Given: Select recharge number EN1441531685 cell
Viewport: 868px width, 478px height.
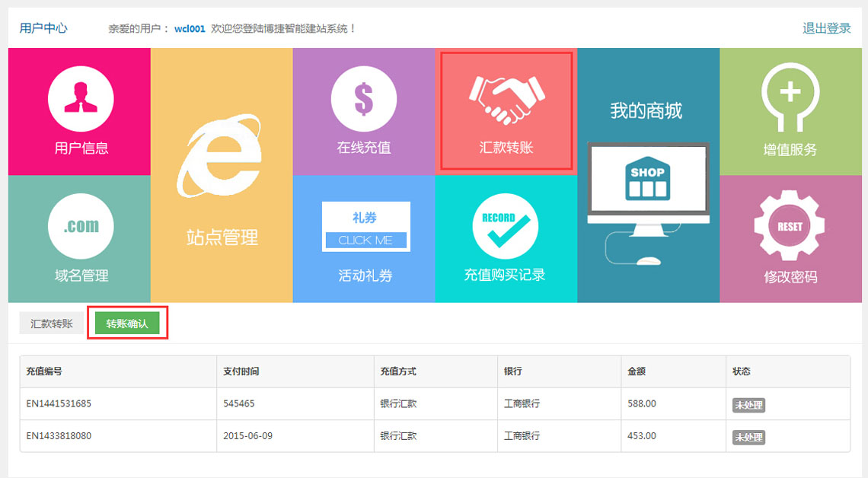Looking at the screenshot, I should coord(59,404).
